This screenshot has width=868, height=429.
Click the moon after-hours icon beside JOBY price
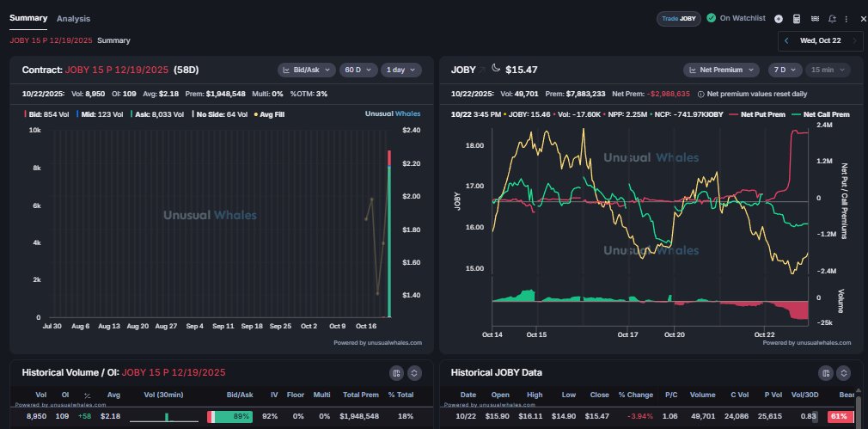[495, 69]
